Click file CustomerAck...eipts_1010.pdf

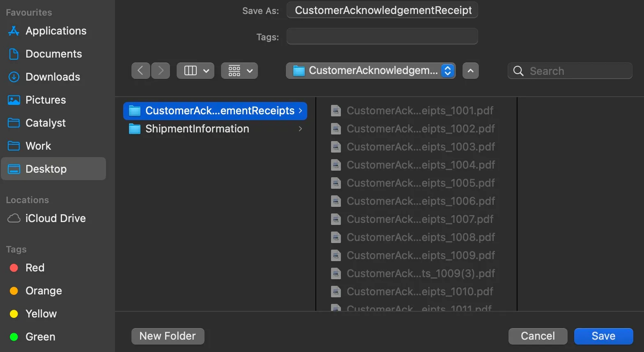416,292
